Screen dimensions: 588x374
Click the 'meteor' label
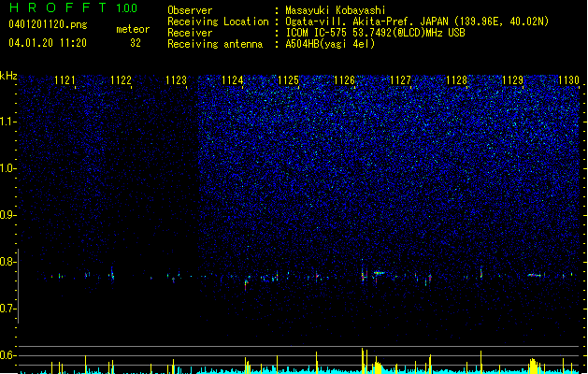pyautogui.click(x=133, y=29)
